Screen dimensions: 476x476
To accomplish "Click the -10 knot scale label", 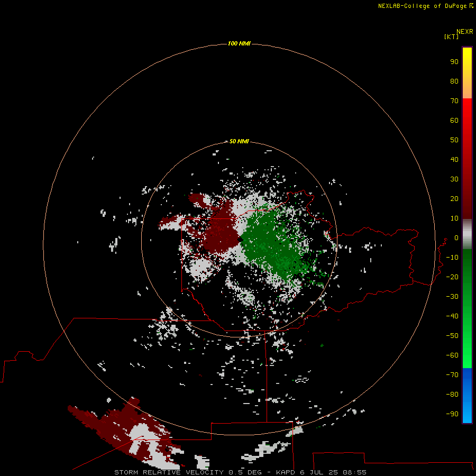I will point(452,258).
